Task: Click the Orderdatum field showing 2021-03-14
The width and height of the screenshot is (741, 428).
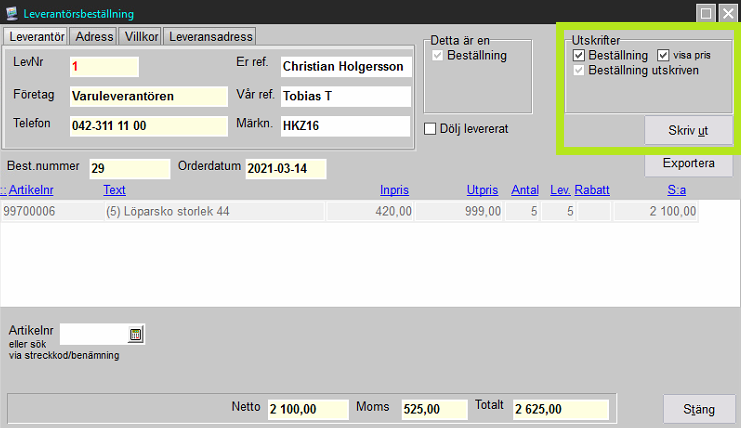Action: pyautogui.click(x=285, y=168)
